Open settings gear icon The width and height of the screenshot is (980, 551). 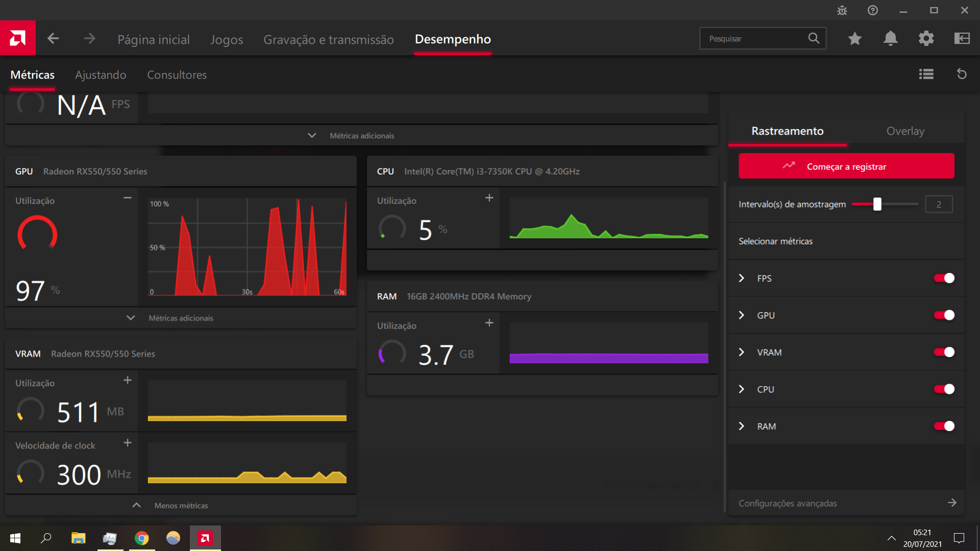coord(926,38)
